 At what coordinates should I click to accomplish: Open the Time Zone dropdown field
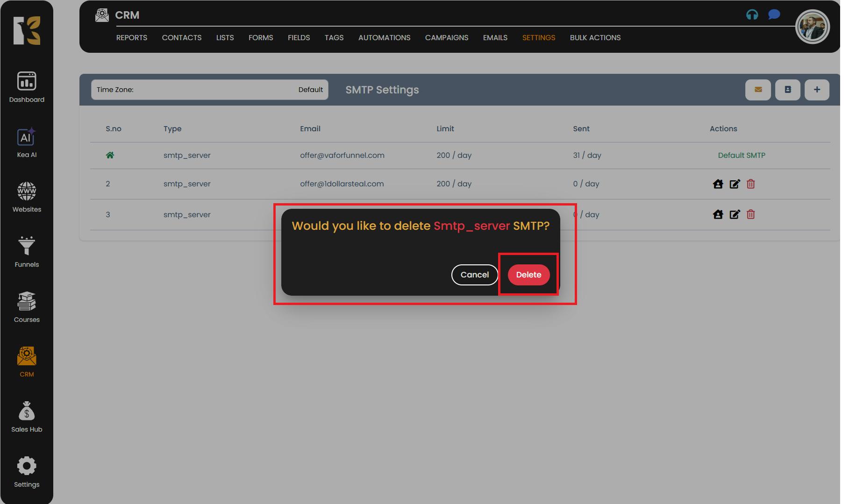(209, 90)
